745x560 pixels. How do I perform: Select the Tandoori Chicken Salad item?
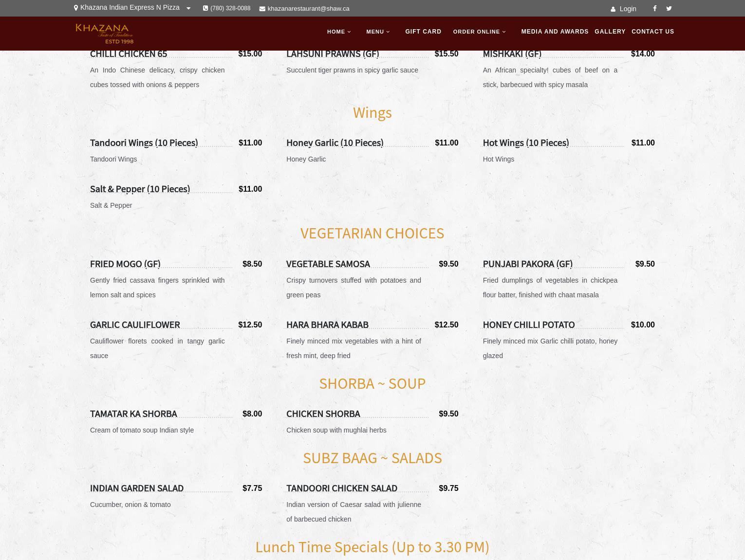(341, 488)
